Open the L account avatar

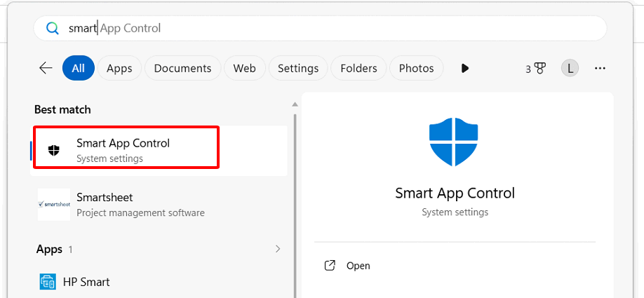570,68
